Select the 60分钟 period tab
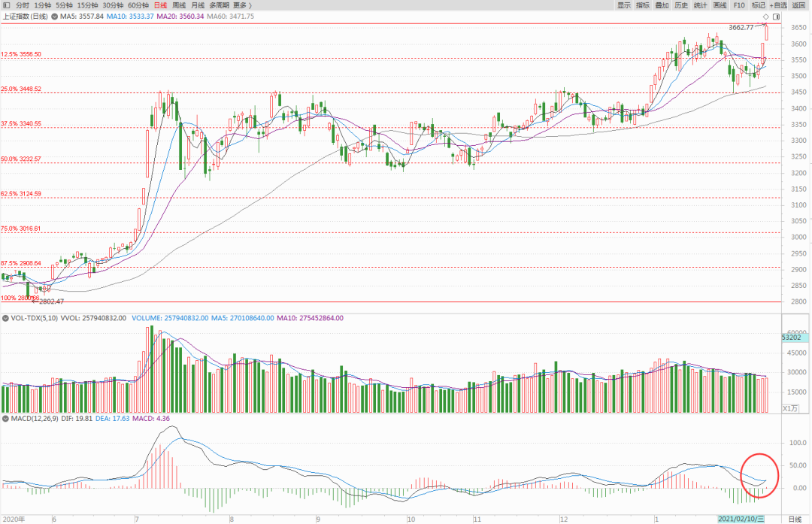Viewport: 812px width, 524px height. pos(136,5)
